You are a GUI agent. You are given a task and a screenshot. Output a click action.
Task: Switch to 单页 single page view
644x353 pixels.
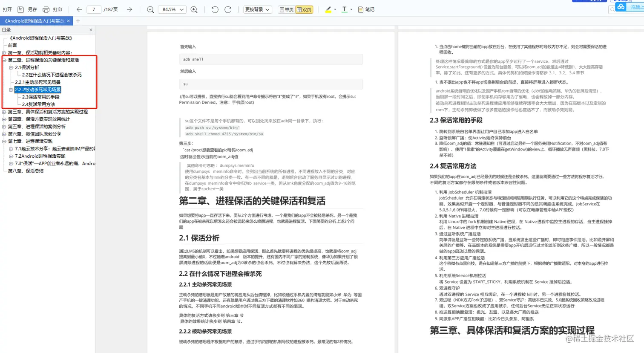click(286, 9)
